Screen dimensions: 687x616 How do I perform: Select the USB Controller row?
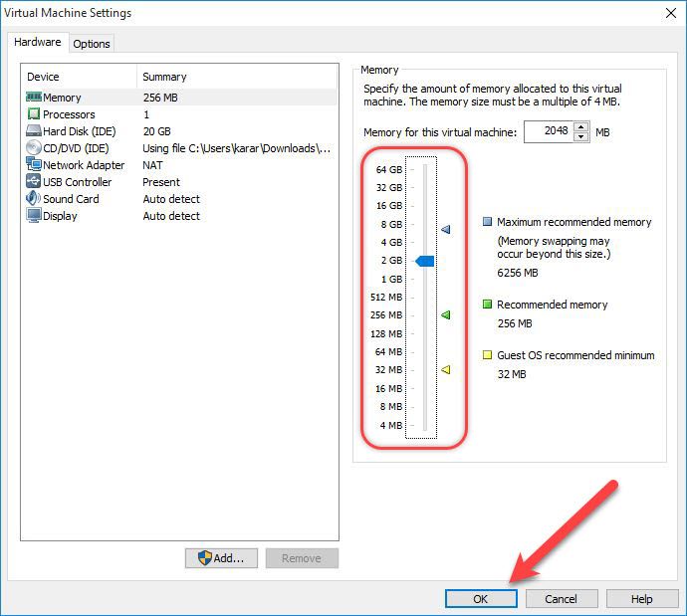[x=181, y=182]
